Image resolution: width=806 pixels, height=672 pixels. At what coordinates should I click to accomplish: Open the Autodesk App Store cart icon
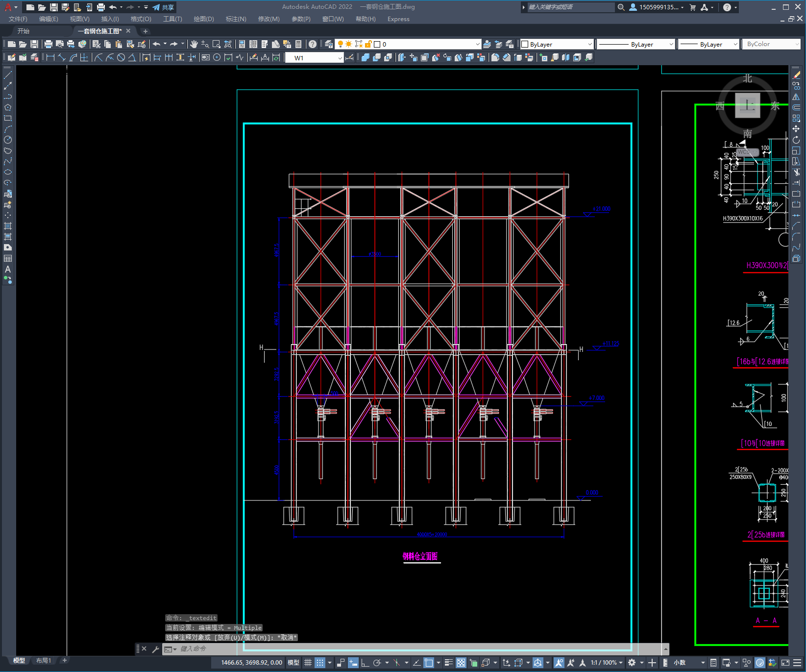click(x=693, y=7)
